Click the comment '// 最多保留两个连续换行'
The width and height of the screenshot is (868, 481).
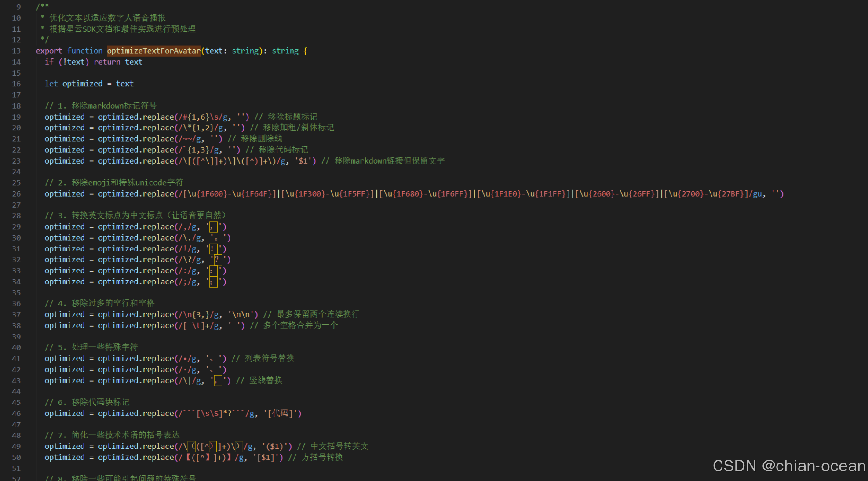(x=311, y=314)
